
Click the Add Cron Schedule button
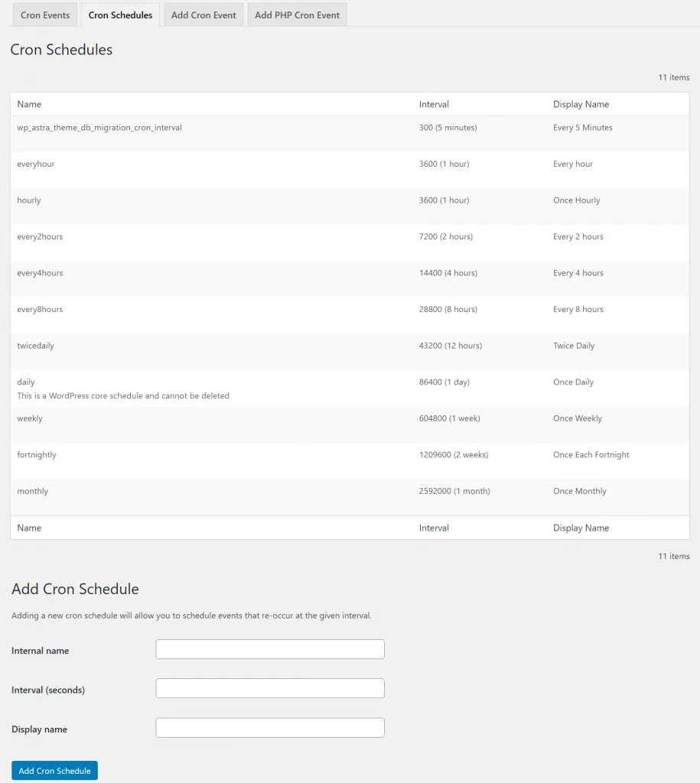point(54,770)
